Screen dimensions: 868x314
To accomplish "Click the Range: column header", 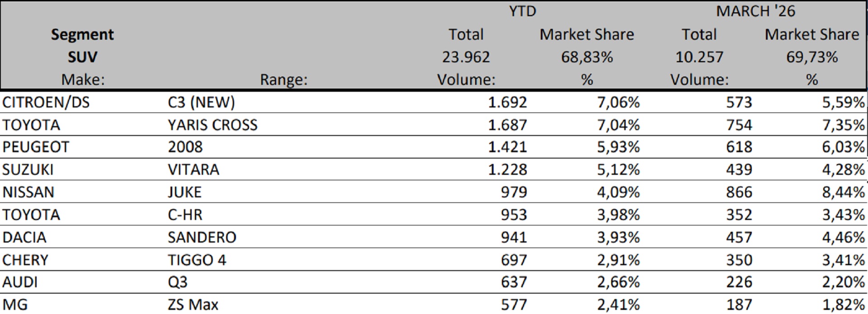I will 283,80.
